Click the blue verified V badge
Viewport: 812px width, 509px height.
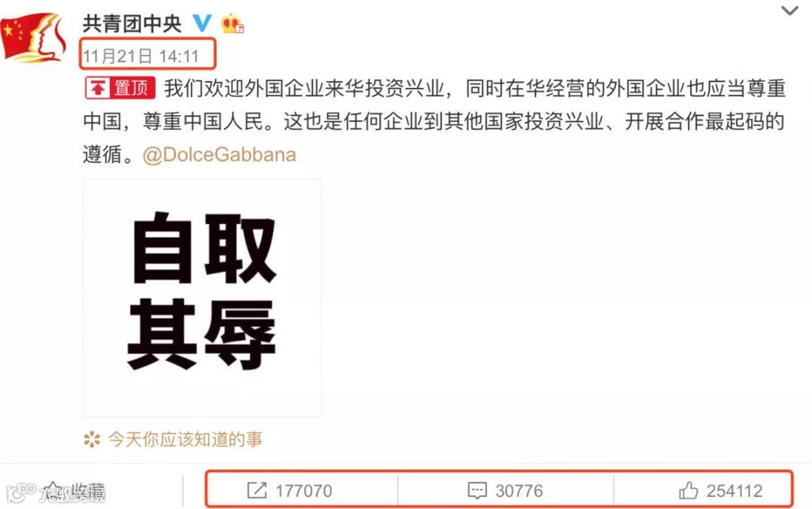[x=202, y=23]
